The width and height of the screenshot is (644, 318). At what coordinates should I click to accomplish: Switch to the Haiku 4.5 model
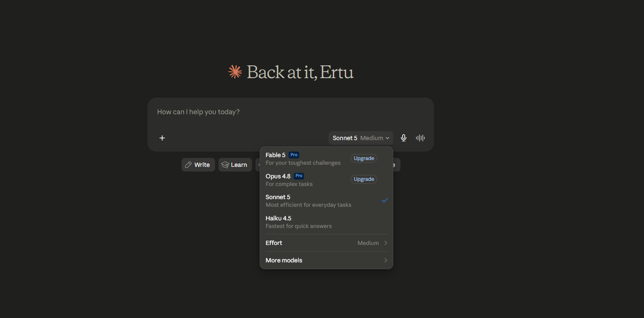[x=326, y=222]
